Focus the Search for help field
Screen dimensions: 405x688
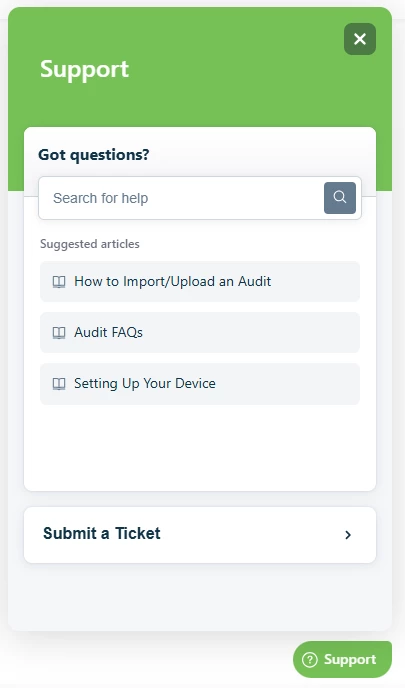pos(181,198)
